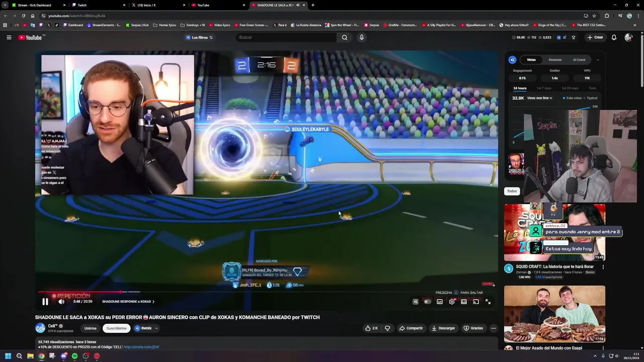Open Spotify from taskbar
644x362 pixels.
pyautogui.click(x=74, y=356)
